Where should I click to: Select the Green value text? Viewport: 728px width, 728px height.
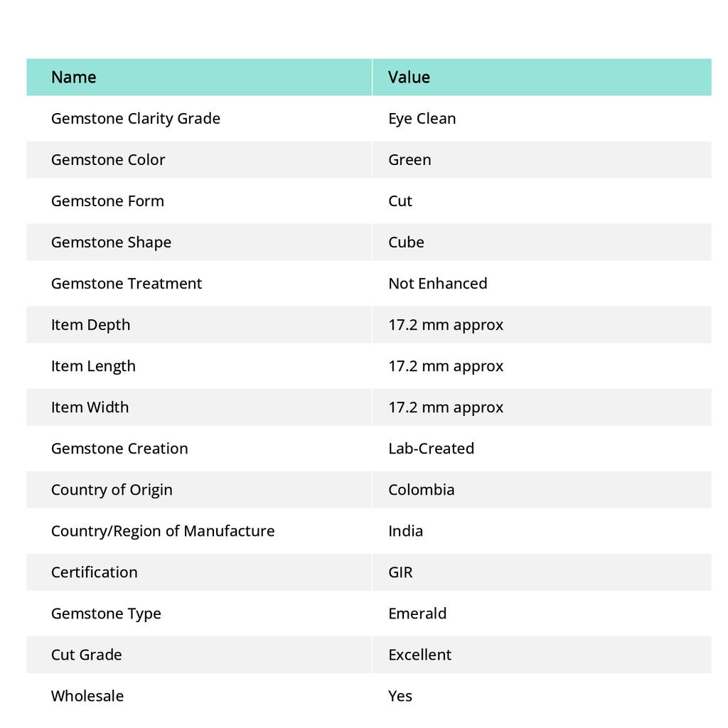[409, 159]
